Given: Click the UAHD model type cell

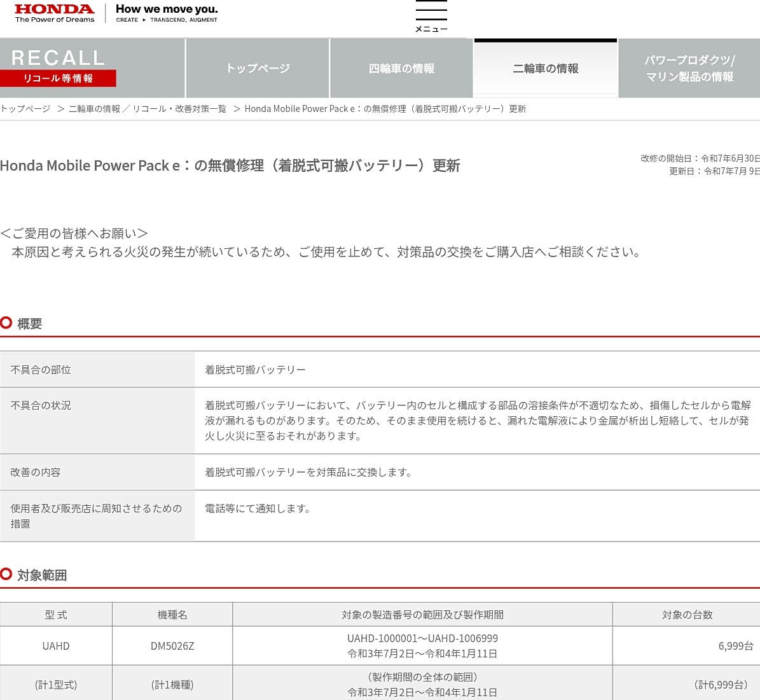Looking at the screenshot, I should pyautogui.click(x=56, y=646).
